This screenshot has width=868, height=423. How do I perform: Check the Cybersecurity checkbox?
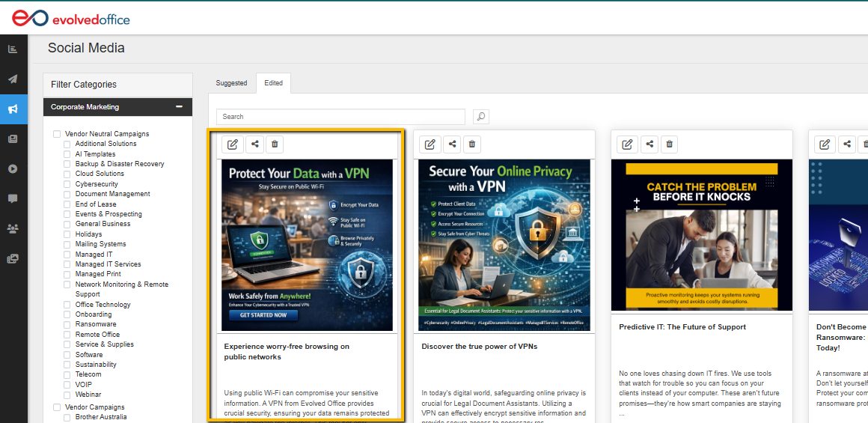point(67,184)
